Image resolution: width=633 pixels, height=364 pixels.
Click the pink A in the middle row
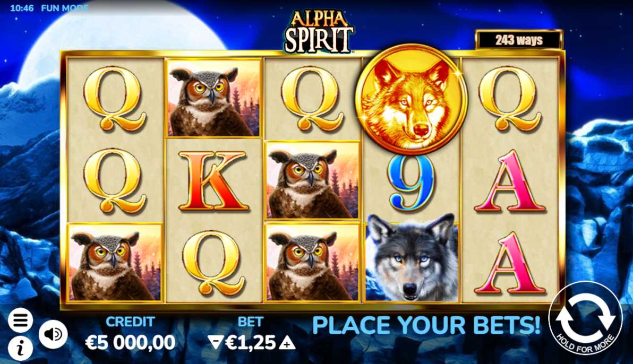click(x=510, y=181)
